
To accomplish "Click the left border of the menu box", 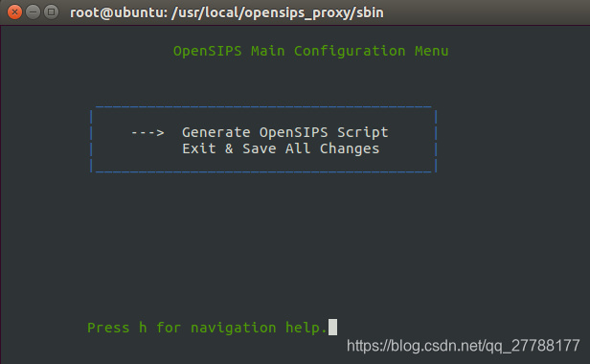I will pyautogui.click(x=91, y=141).
